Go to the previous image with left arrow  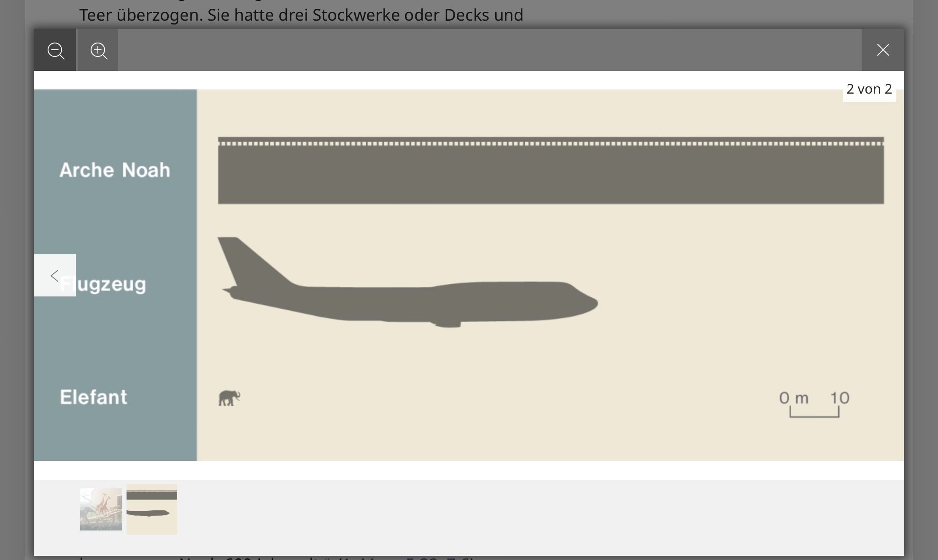(55, 275)
